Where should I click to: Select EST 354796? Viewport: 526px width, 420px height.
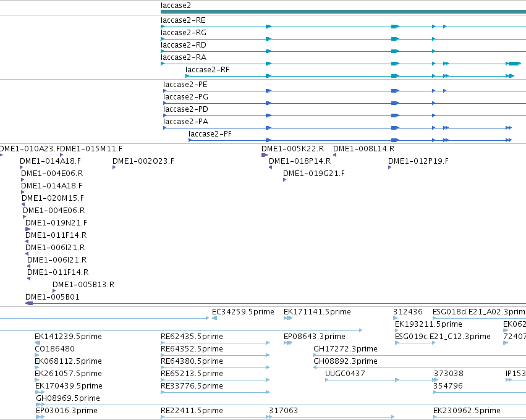tap(448, 386)
